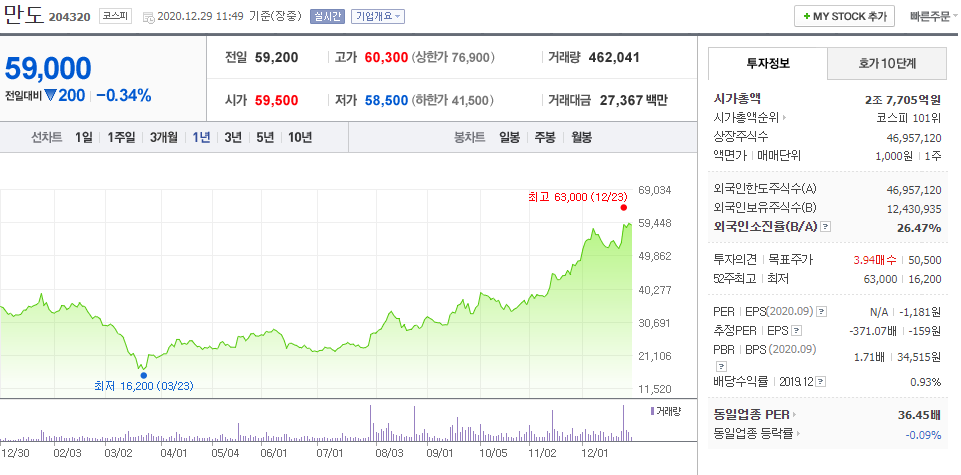961x475 pixels.
Task: Click the 저가 value 58,500
Action: pyautogui.click(x=386, y=100)
